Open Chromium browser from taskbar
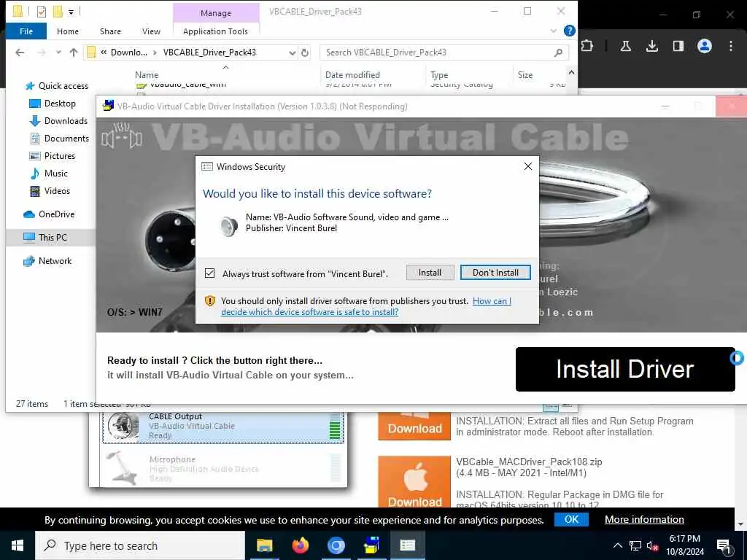The width and height of the screenshot is (747, 560). point(336,545)
